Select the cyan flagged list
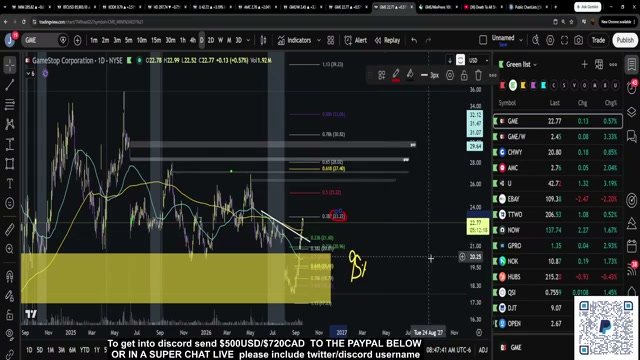The width and height of the screenshot is (640, 360). point(543,85)
